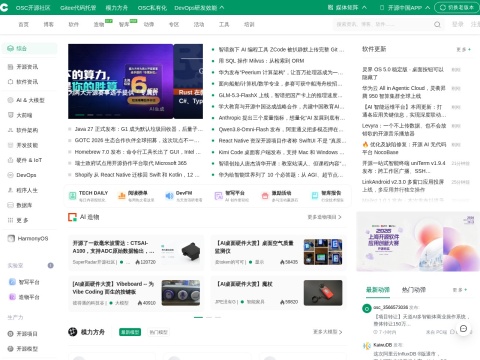Open the GOTC 2026 news link
480x360 pixels.
pyautogui.click(x=137, y=140)
